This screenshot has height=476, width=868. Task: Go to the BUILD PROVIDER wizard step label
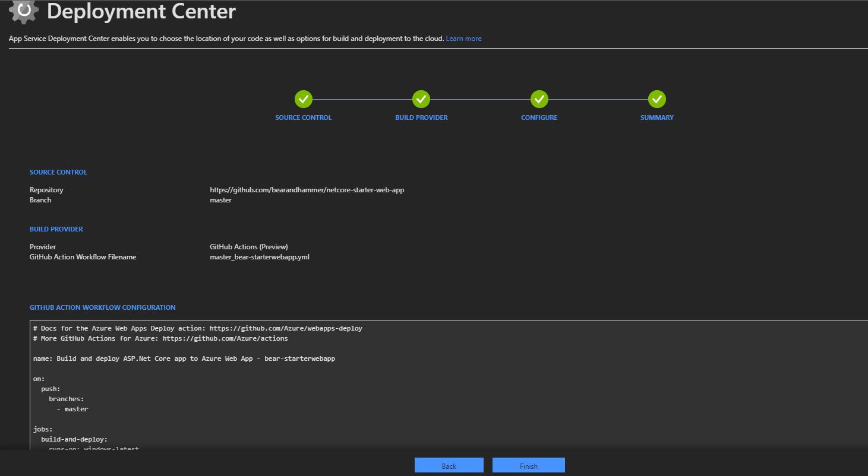coord(421,118)
